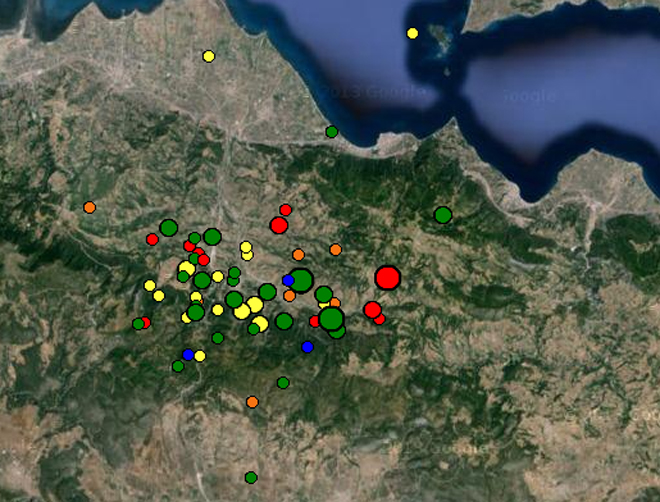Click the red marker left of the western large green circle
The width and height of the screenshot is (660, 502).
152,239
